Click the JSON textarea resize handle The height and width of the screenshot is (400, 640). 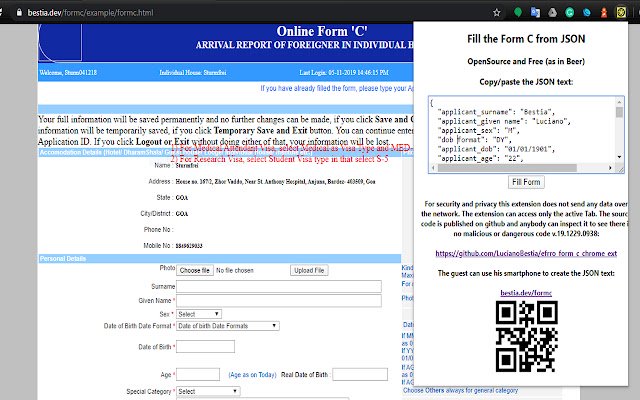click(620, 169)
